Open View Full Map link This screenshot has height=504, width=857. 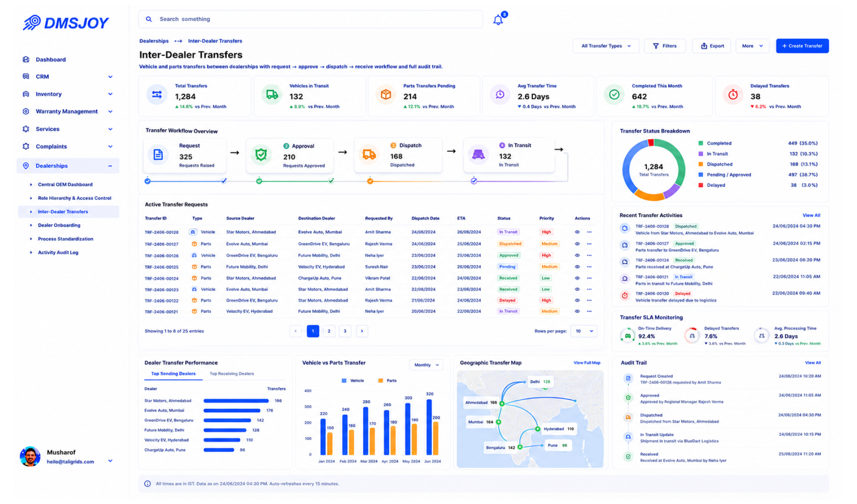[587, 363]
